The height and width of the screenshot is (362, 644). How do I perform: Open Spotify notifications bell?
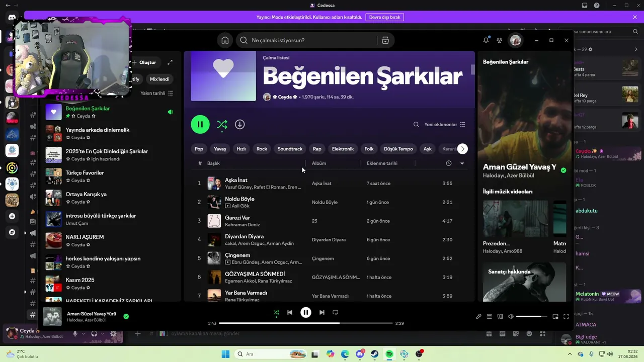click(x=486, y=40)
